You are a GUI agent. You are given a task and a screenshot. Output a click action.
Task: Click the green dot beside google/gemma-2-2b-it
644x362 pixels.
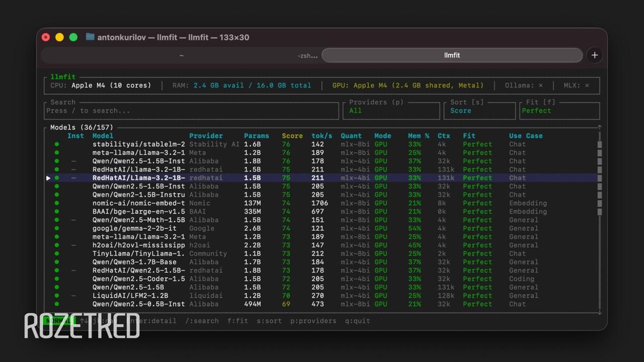point(57,228)
